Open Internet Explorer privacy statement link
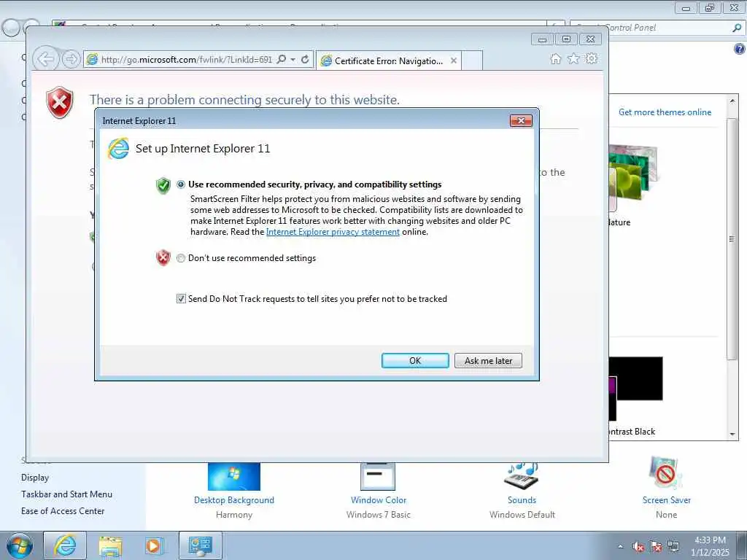The height and width of the screenshot is (560, 747). [333, 232]
